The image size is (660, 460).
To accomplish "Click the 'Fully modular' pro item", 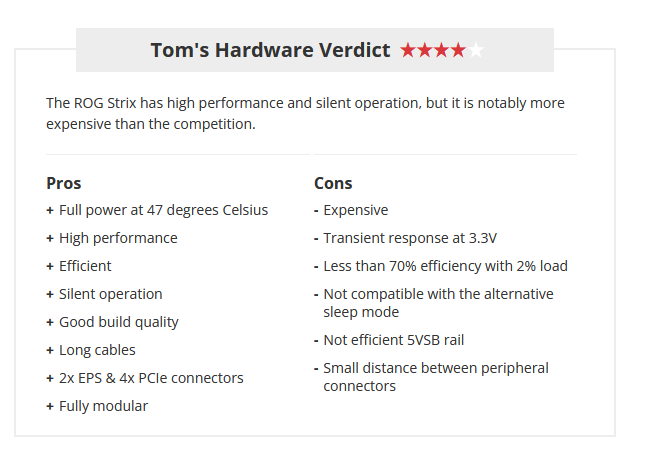I will click(x=104, y=406).
